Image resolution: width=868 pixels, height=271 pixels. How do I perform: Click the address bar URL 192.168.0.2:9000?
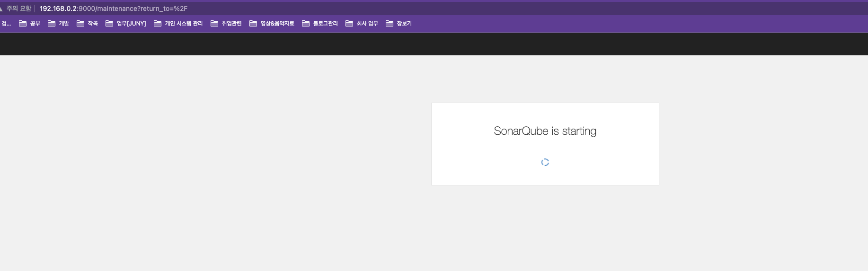114,9
